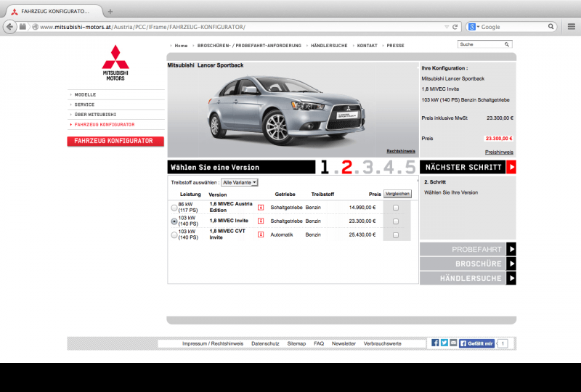Go to step 5 of the configurator

pyautogui.click(x=410, y=167)
